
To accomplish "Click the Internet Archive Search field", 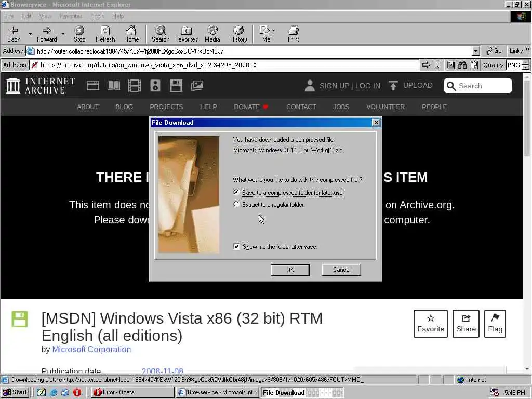I will [478, 86].
